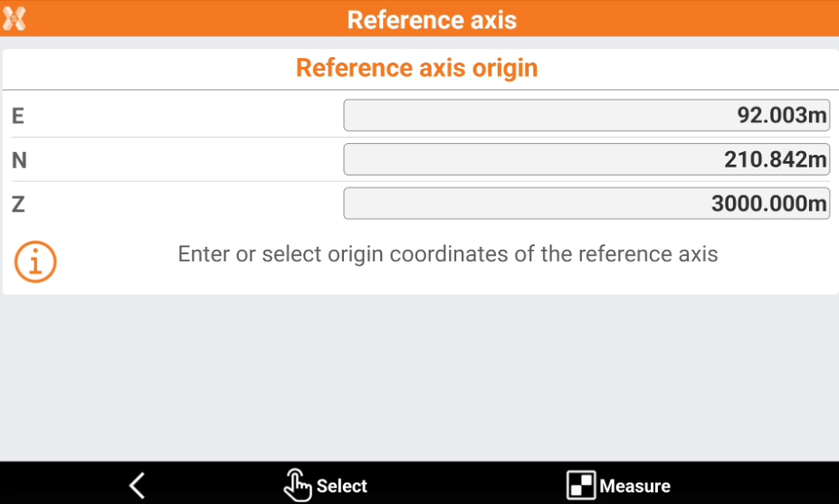Tap the hand pointer Select icon
The image size is (839, 504).
coord(298,486)
